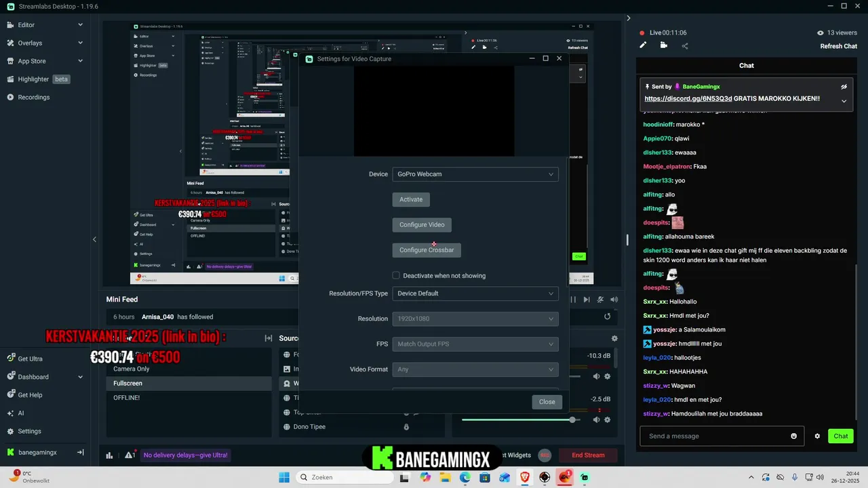The height and width of the screenshot is (488, 868).
Task: Click green Chat send button
Action: click(x=841, y=436)
